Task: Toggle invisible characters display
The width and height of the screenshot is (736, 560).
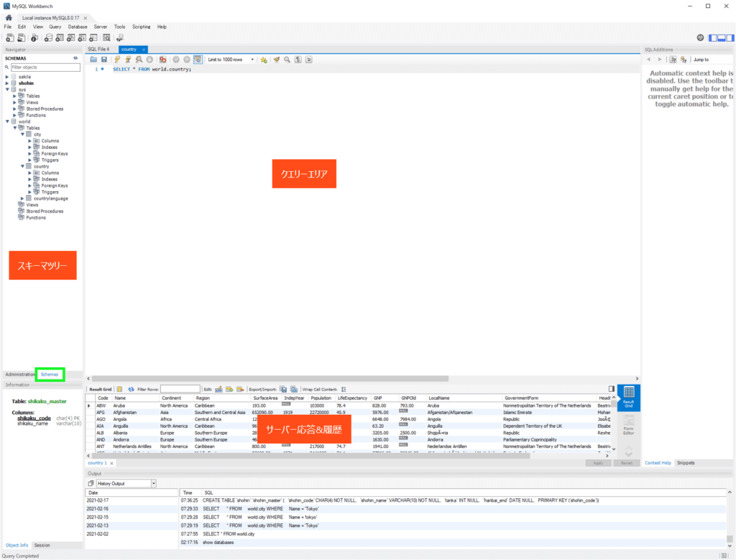Action: click(298, 60)
